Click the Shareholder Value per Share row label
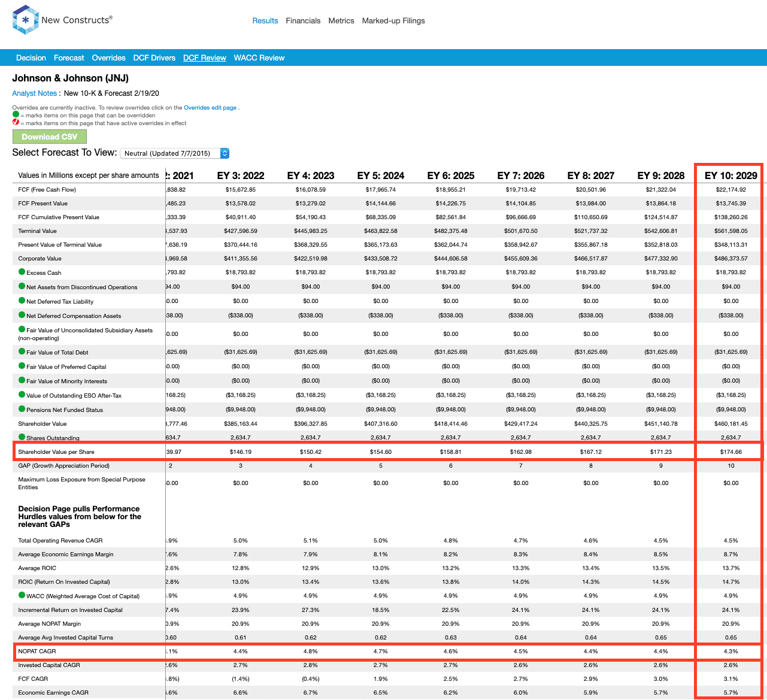Screen dimensions: 767x700 click(x=56, y=451)
